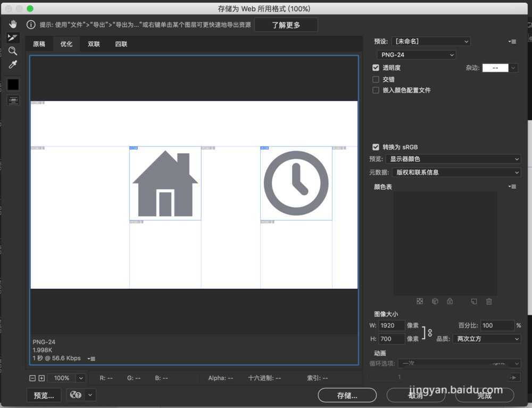532x408 pixels.
Task: Switch to the 原稿 tab
Action: pos(39,44)
